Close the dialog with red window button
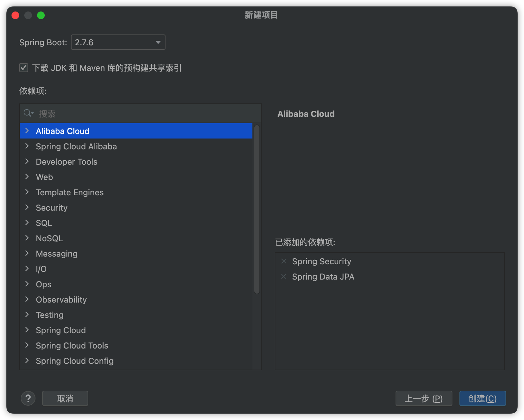 pyautogui.click(x=15, y=15)
